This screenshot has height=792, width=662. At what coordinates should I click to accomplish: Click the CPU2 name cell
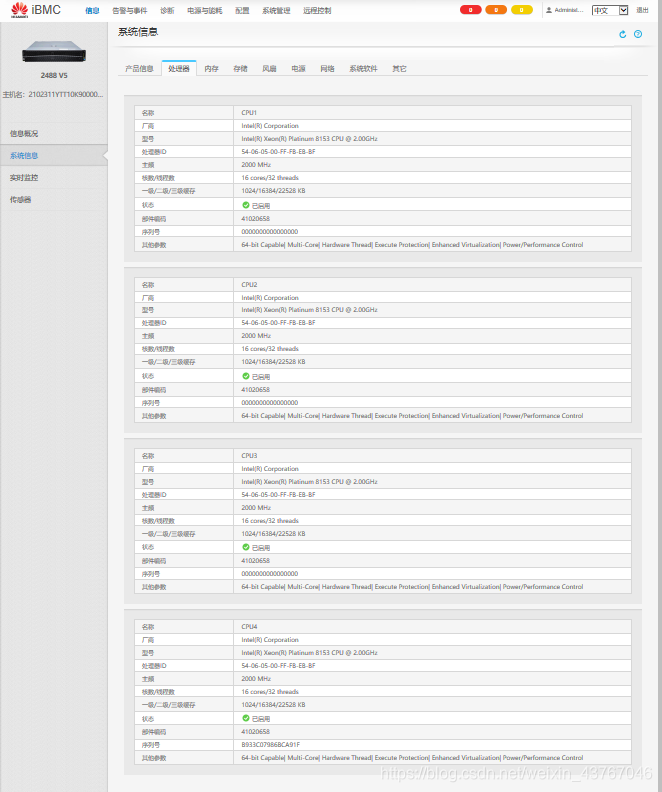point(432,284)
